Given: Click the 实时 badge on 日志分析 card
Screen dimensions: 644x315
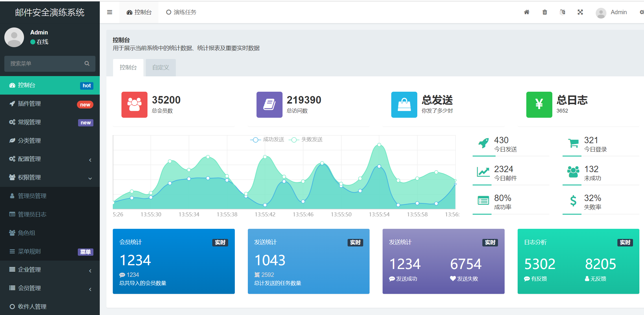Looking at the screenshot, I should pyautogui.click(x=625, y=242).
